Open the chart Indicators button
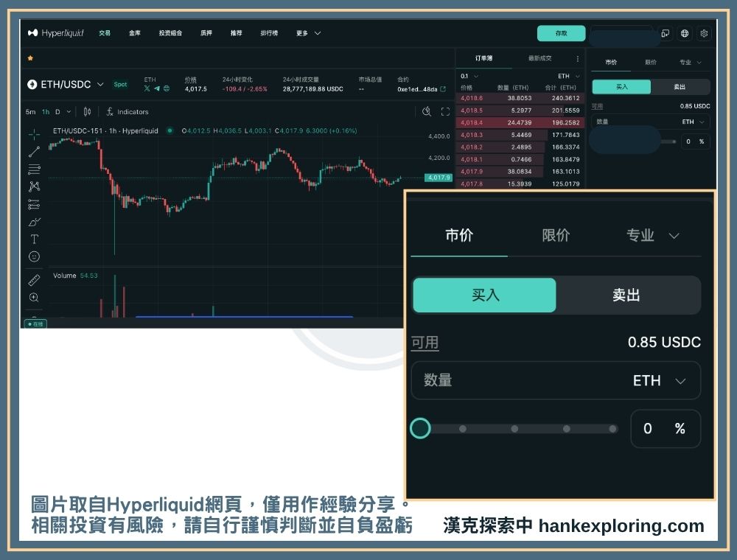 point(128,112)
